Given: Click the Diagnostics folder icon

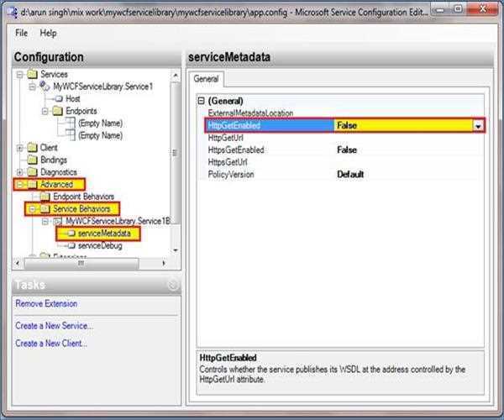Looking at the screenshot, I should (x=33, y=172).
